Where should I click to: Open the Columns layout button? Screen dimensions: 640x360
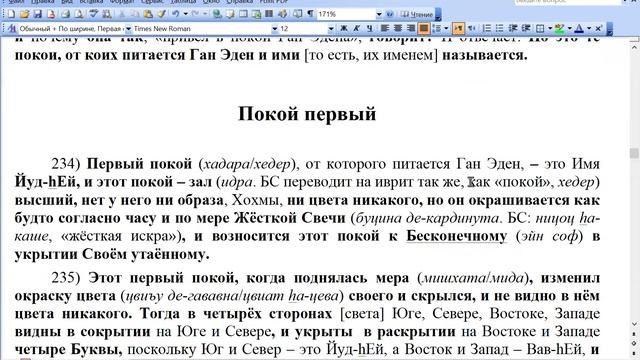[269, 14]
